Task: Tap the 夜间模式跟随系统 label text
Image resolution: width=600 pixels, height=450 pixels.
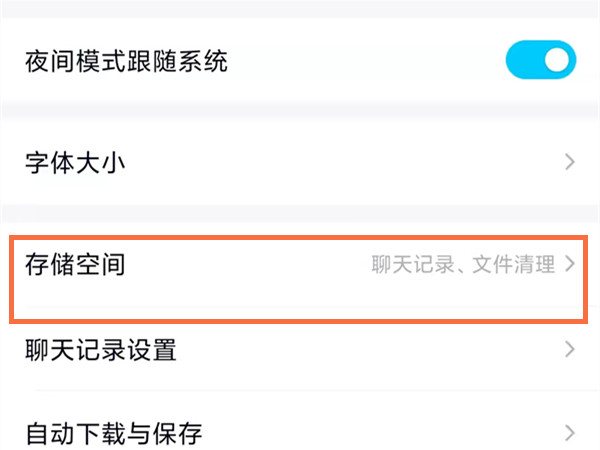Action: coord(126,62)
